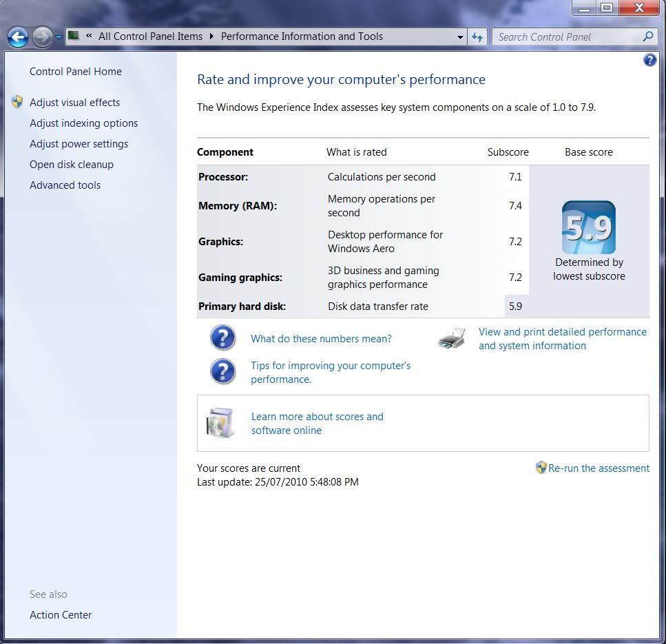The height and width of the screenshot is (644, 666).
Task: Expand arrow after All Control Panel Items
Action: [211, 37]
